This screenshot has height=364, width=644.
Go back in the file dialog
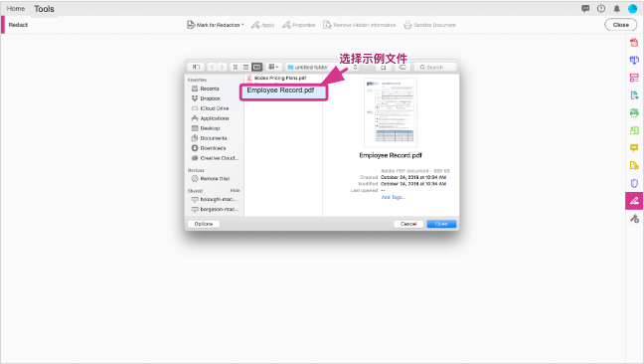point(212,67)
